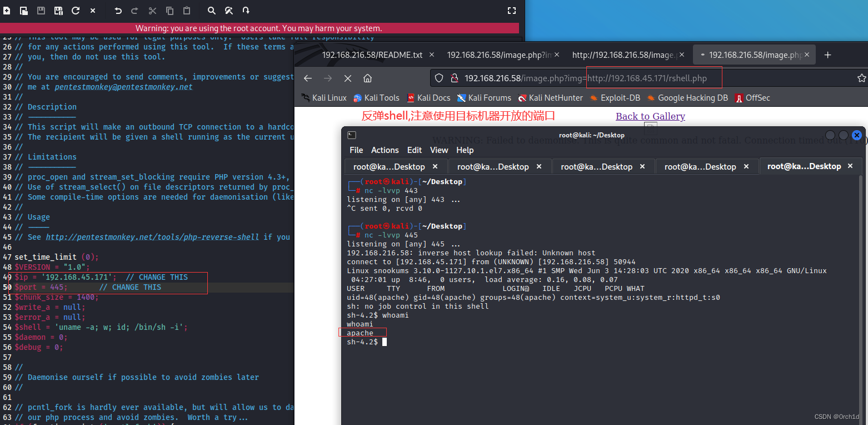Viewport: 868px width, 425px height.
Task: Close the README.txt browser tab
Action: click(x=432, y=55)
